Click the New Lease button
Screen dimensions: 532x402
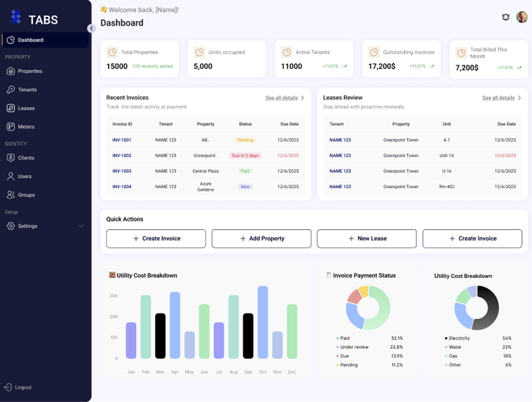coord(366,238)
